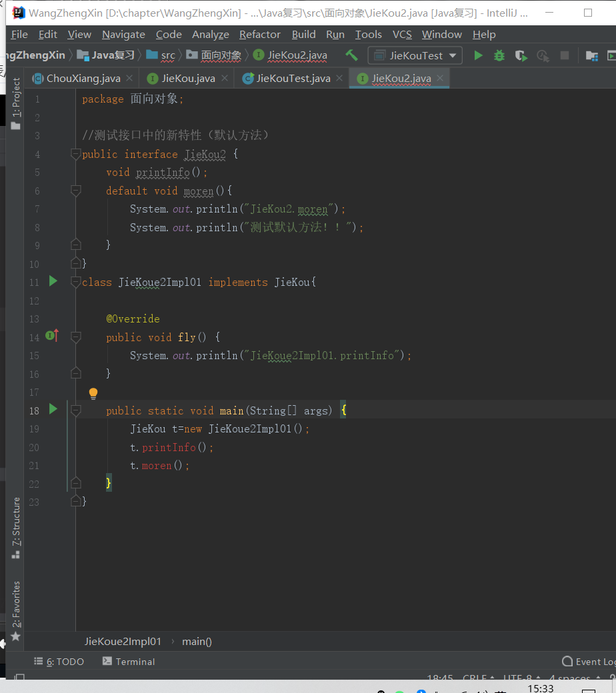The height and width of the screenshot is (693, 616).
Task: Open the VCS menu
Action: 402,35
